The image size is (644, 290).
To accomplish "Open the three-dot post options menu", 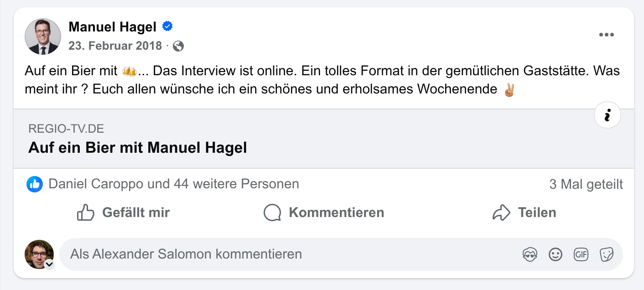I will tap(606, 35).
